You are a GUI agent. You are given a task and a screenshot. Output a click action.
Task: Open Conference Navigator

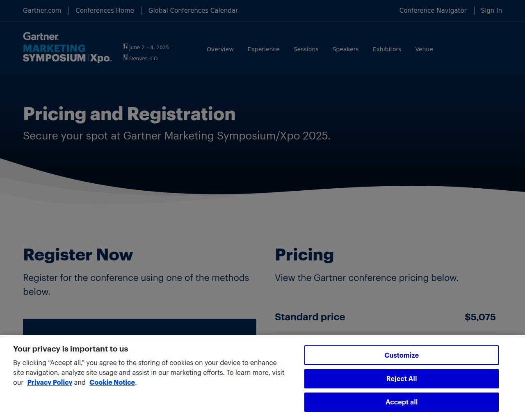click(433, 11)
